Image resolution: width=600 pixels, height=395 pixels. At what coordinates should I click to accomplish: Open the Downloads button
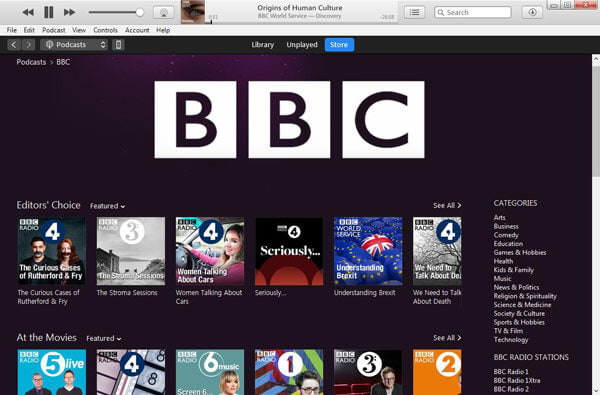tap(532, 12)
